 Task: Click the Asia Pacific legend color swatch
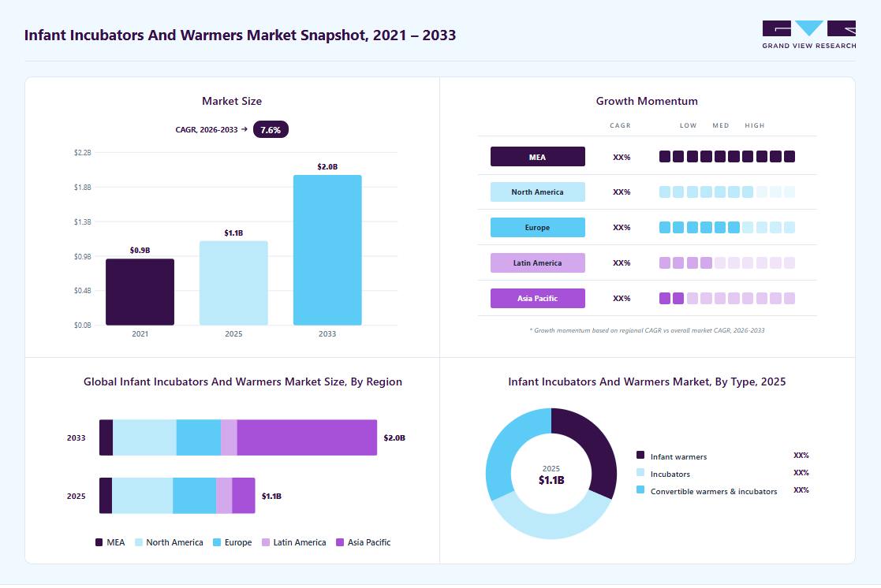[340, 542]
